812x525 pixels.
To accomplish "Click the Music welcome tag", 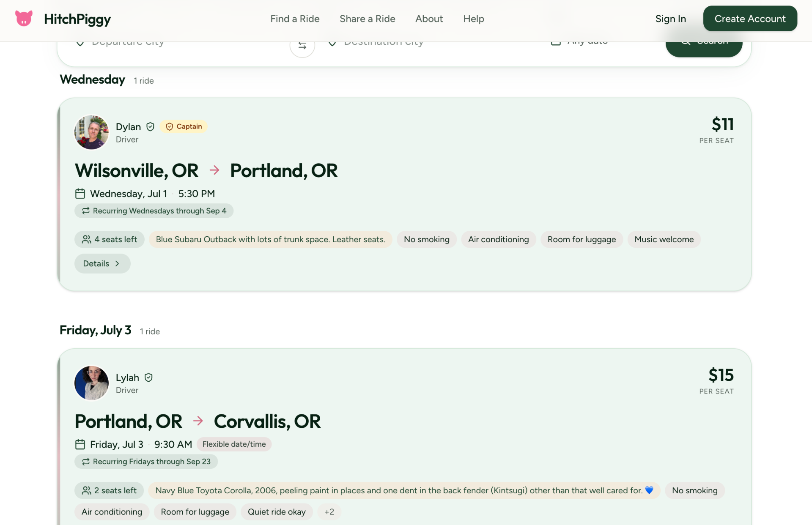I will [664, 239].
